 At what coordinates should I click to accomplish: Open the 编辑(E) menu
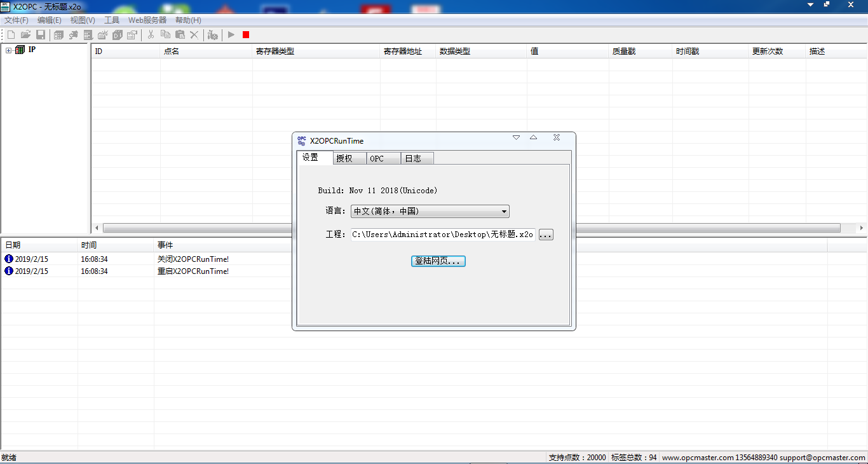click(50, 20)
